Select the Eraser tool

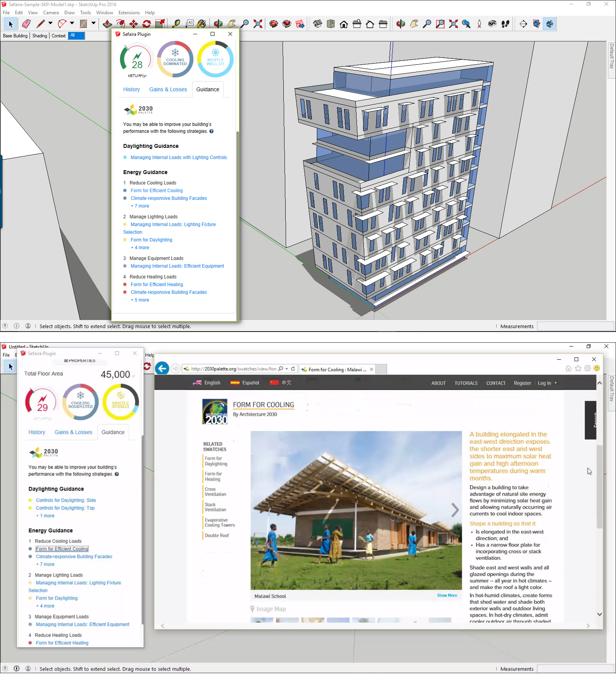pyautogui.click(x=25, y=24)
